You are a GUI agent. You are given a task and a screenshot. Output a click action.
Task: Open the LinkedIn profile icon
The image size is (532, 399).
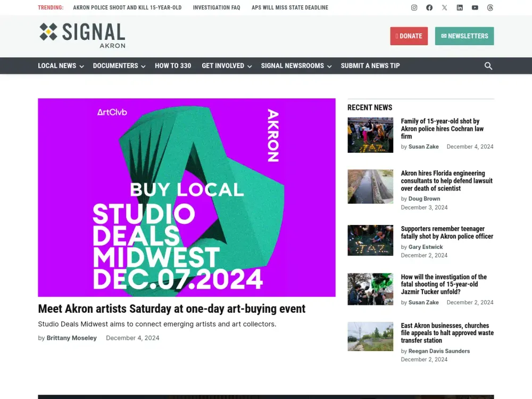coord(460,7)
